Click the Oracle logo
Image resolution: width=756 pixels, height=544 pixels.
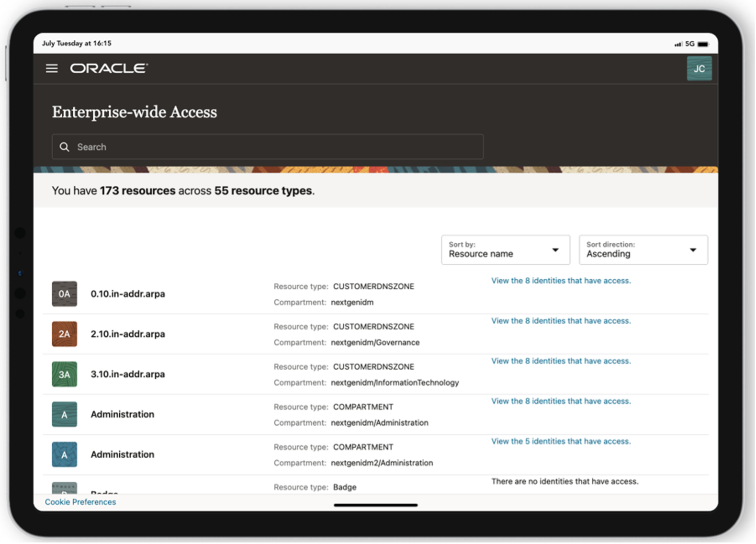click(x=109, y=68)
